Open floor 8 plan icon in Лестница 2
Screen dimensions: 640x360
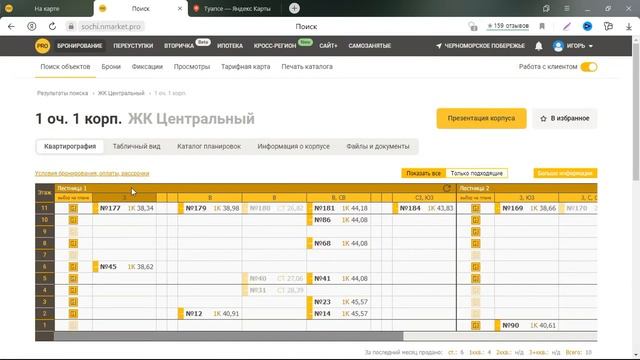pos(476,244)
